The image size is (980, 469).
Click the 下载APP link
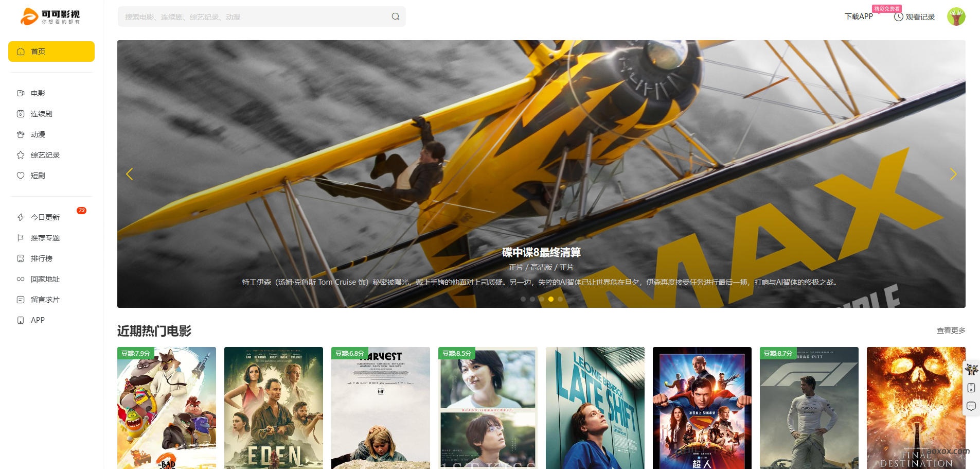click(x=859, y=16)
